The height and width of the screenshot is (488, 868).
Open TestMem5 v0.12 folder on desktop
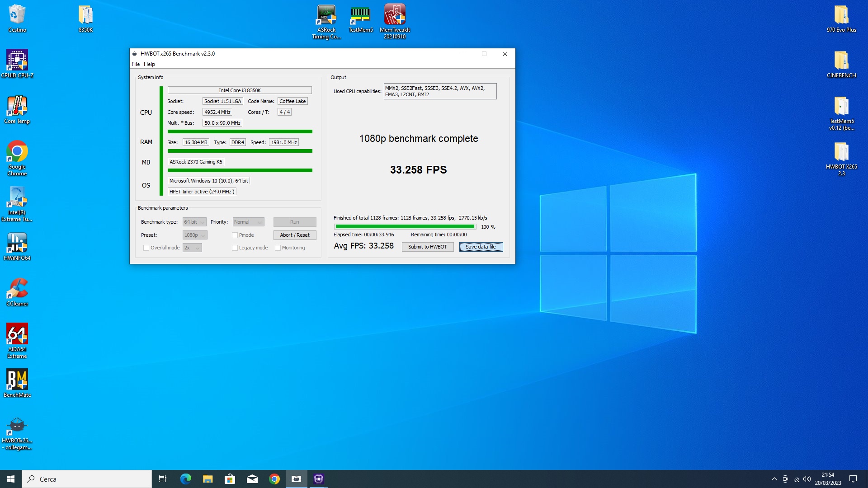click(841, 113)
